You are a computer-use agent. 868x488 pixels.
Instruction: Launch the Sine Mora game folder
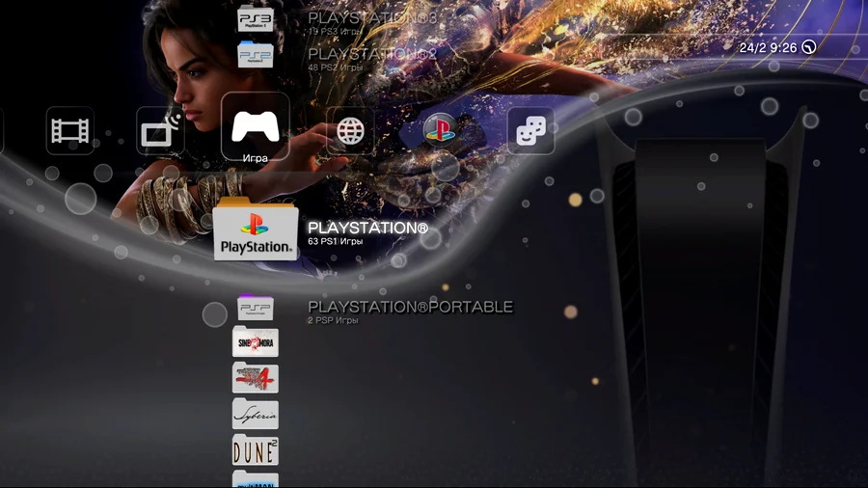256,342
